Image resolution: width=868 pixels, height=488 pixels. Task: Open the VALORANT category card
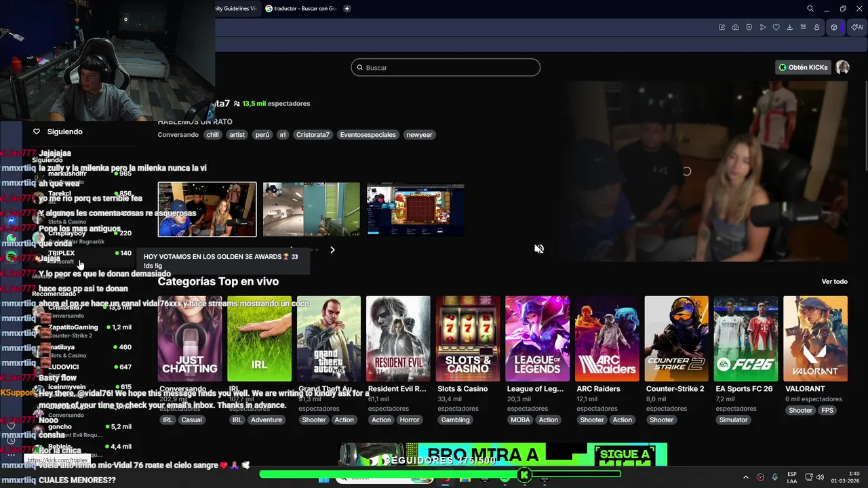point(815,339)
